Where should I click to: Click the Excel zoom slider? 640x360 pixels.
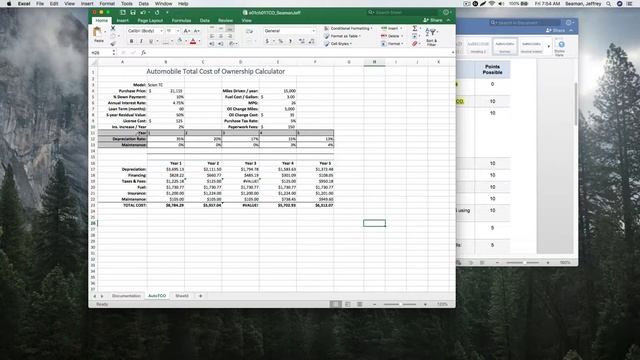tap(400, 304)
